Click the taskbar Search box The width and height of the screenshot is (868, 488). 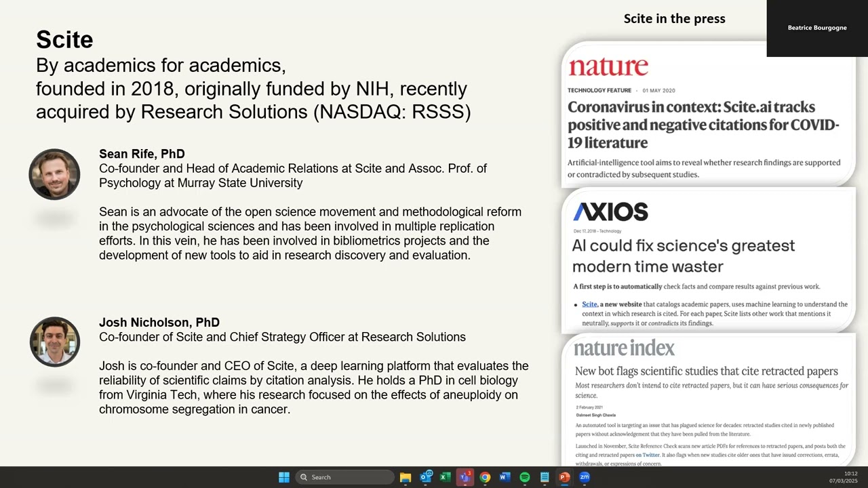[x=345, y=477]
